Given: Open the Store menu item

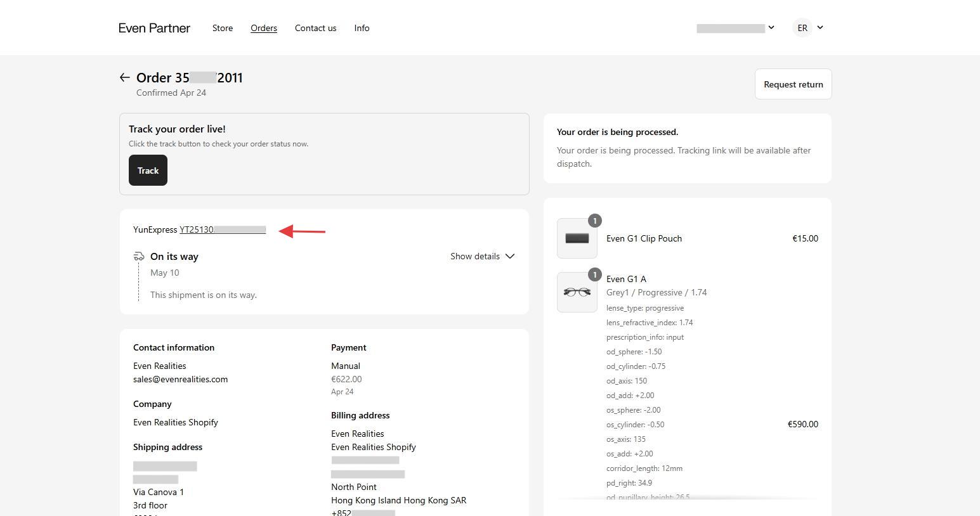Looking at the screenshot, I should tap(223, 28).
